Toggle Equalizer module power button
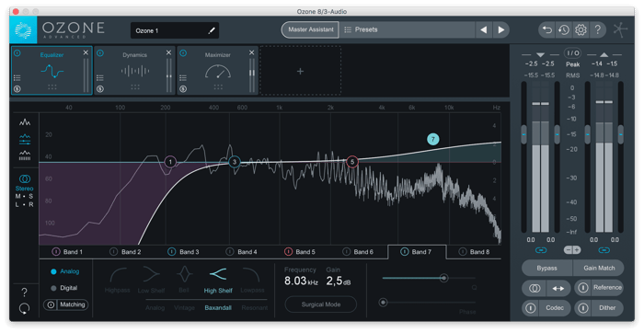Viewport: 644px width, 333px height. tap(17, 53)
